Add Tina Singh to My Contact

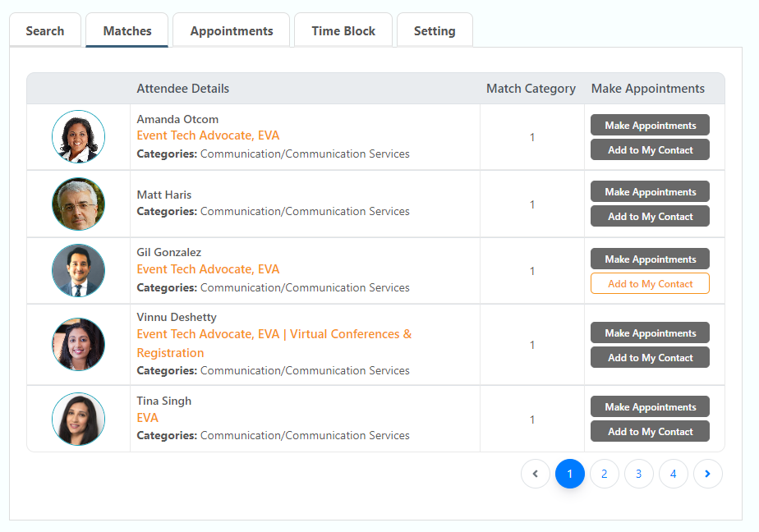(x=650, y=432)
